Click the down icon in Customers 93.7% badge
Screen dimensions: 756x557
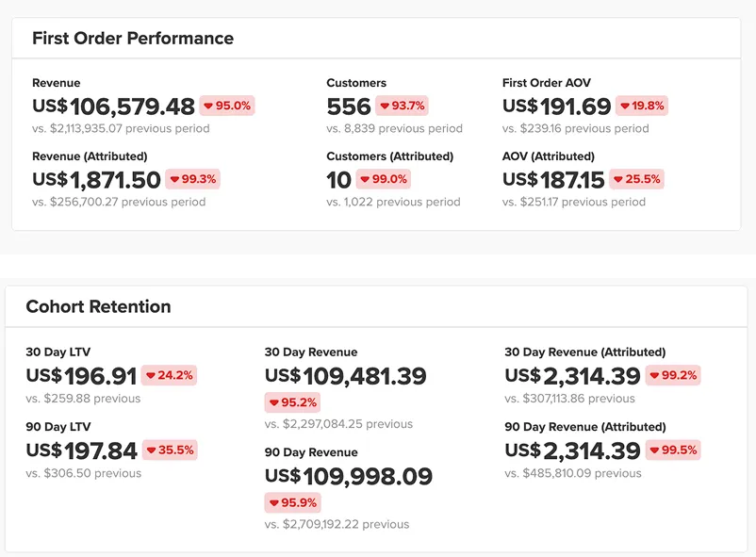385,106
